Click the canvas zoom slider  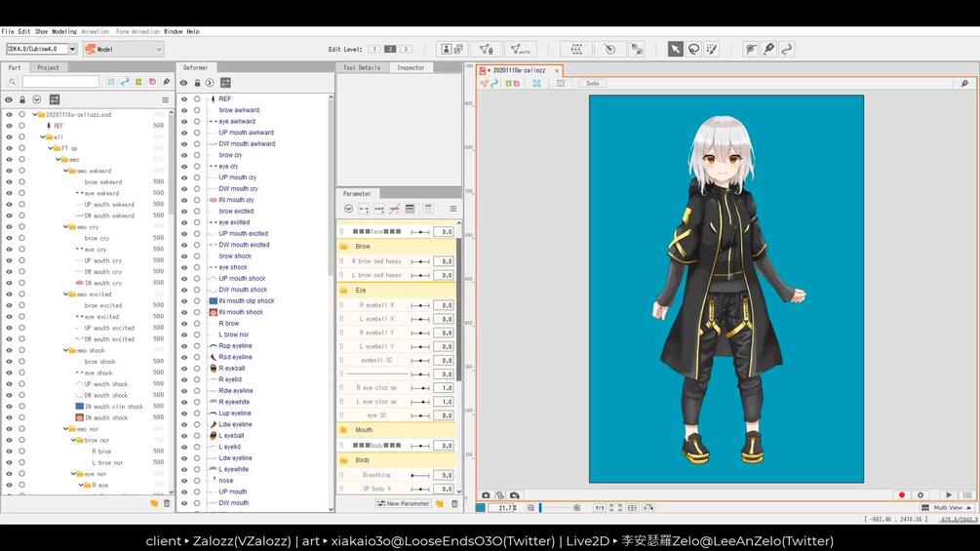pyautogui.click(x=554, y=508)
